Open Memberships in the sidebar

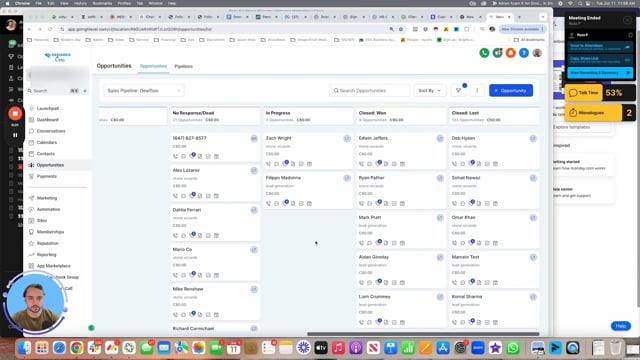[50, 232]
